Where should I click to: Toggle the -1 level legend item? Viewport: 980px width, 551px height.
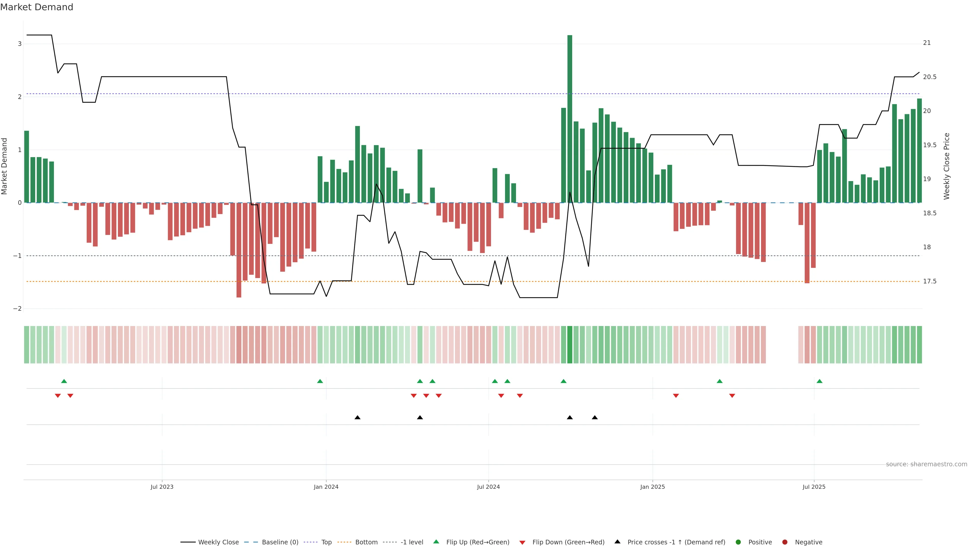(x=412, y=542)
